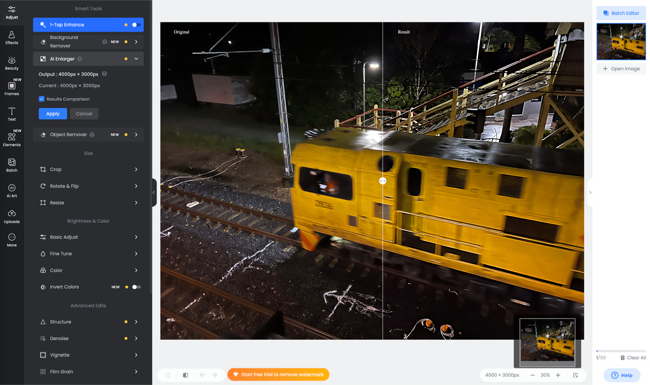Open the Text tab in sidebar
The width and height of the screenshot is (650, 385).
pos(12,114)
